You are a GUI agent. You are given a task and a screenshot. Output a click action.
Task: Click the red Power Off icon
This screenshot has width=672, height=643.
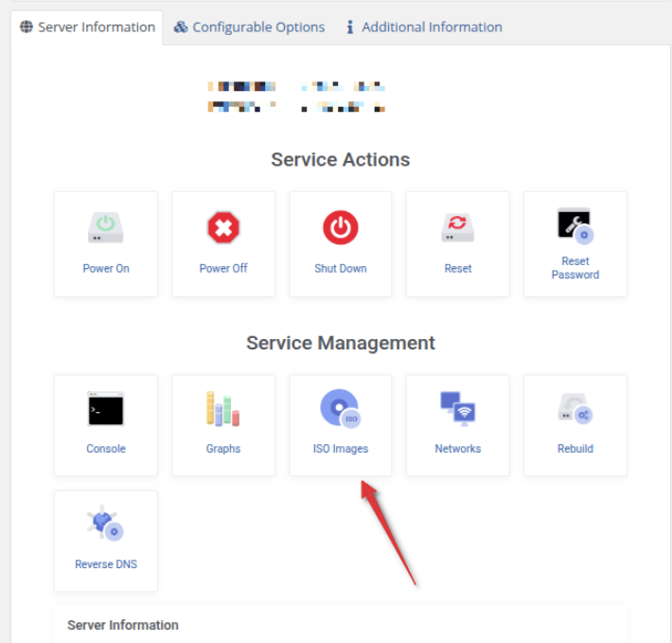pos(223,227)
